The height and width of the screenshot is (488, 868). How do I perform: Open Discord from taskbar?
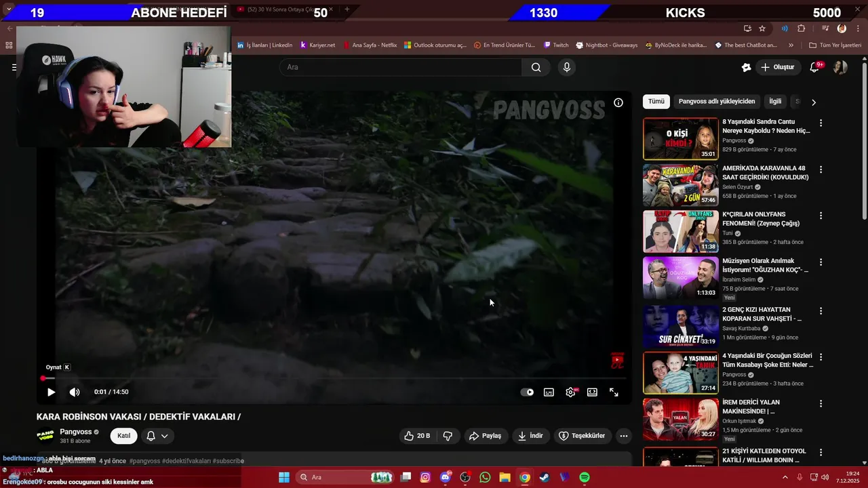(446, 477)
